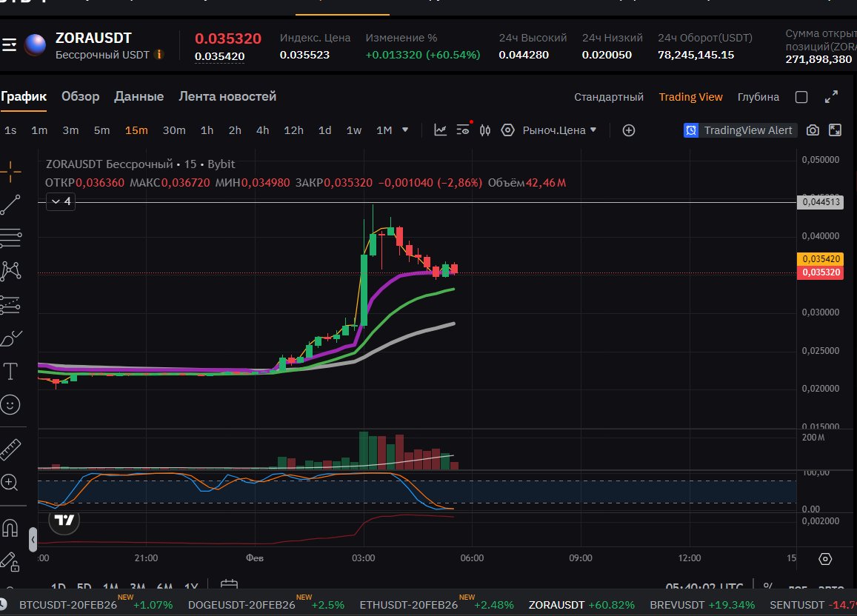Open the chart axis settings gear

(825, 559)
